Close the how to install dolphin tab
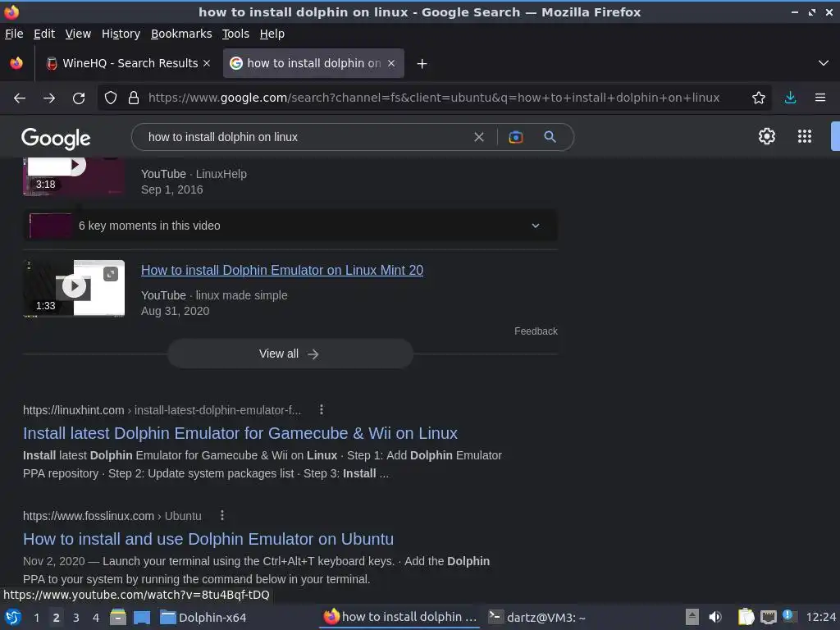840x630 pixels. coord(391,63)
